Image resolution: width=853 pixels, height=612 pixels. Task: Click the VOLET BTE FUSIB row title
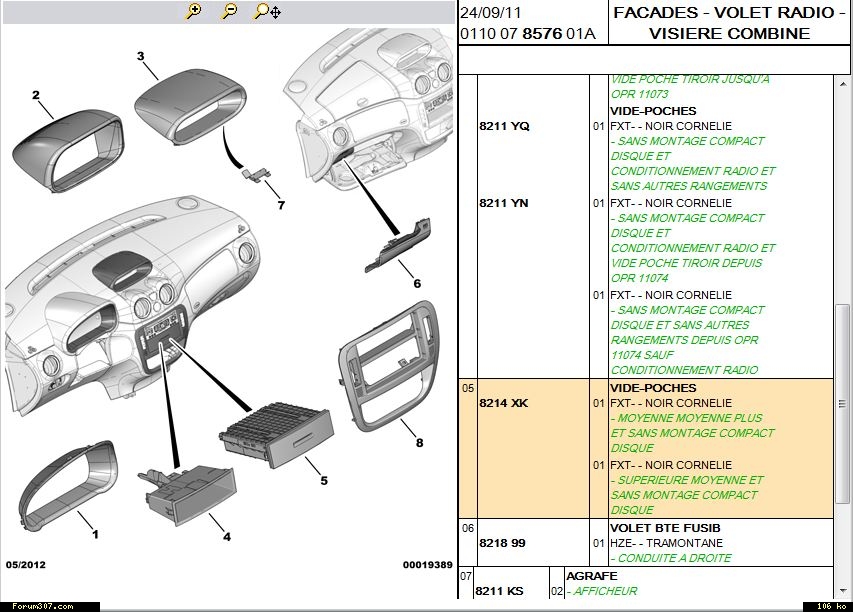(665, 527)
